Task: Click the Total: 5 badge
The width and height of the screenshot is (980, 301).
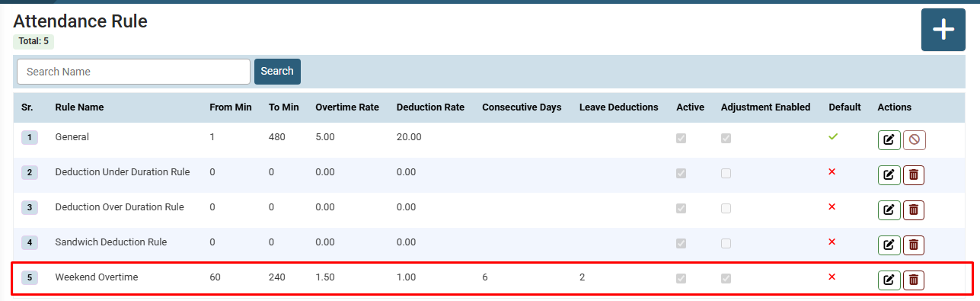Action: [34, 41]
